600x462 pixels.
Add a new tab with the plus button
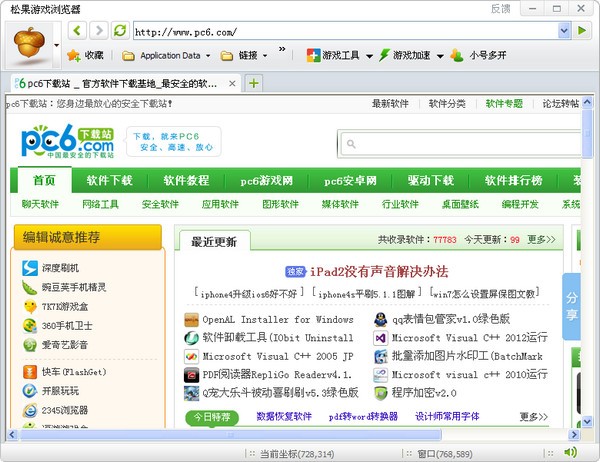click(253, 83)
